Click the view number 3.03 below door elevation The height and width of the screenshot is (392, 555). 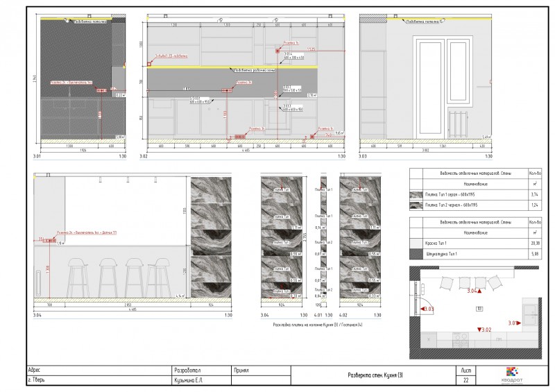point(363,156)
